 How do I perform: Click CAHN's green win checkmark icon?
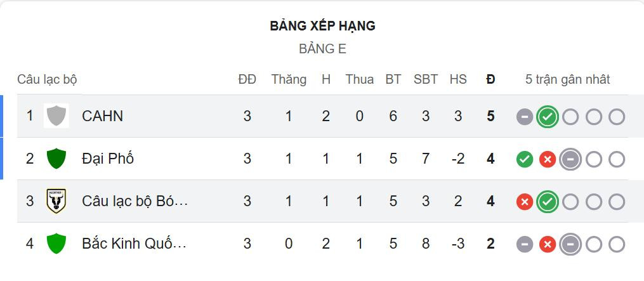547,117
